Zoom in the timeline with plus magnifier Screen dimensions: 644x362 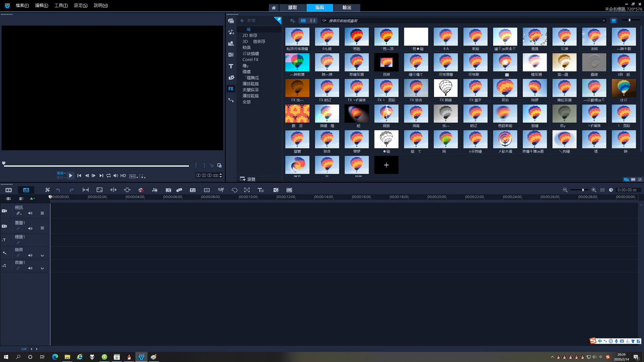[x=594, y=190]
